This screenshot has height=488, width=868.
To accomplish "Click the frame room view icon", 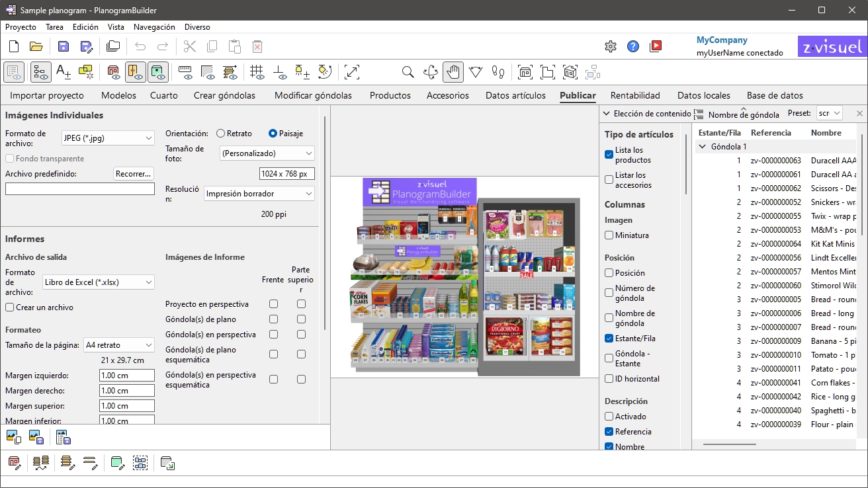I will [525, 71].
